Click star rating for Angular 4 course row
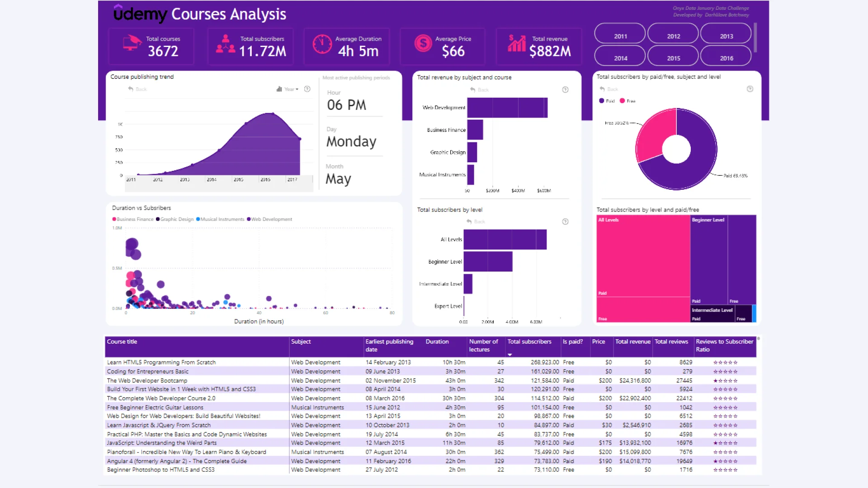 pyautogui.click(x=725, y=461)
